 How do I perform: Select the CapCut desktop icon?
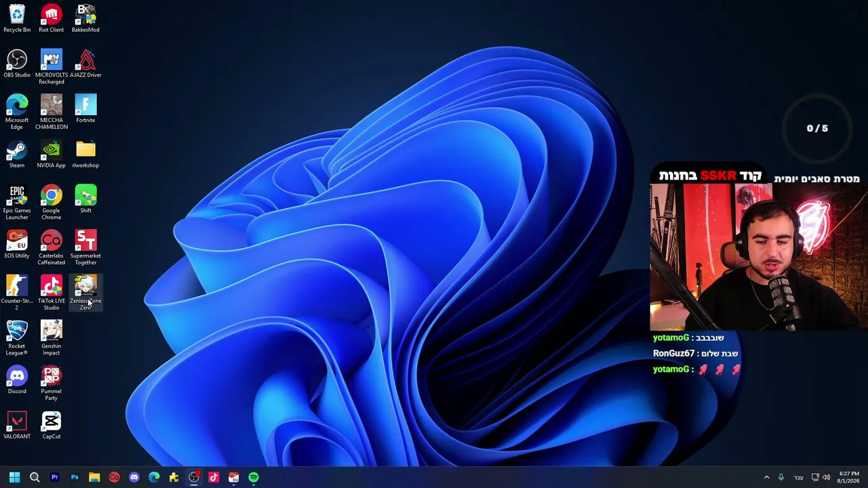[51, 426]
